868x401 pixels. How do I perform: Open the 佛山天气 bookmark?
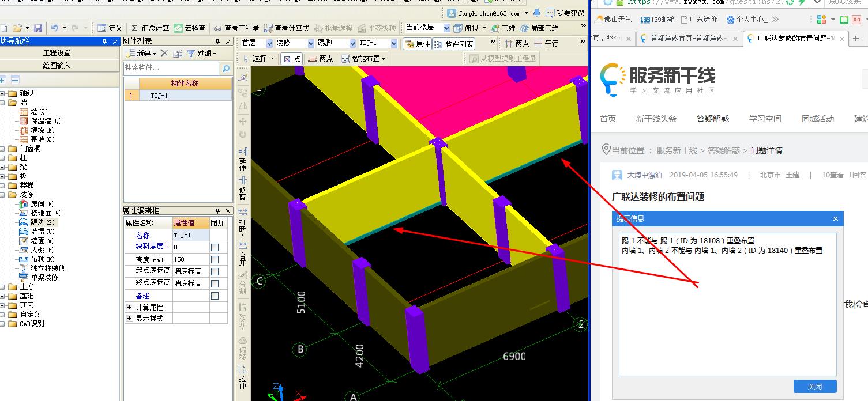click(613, 20)
